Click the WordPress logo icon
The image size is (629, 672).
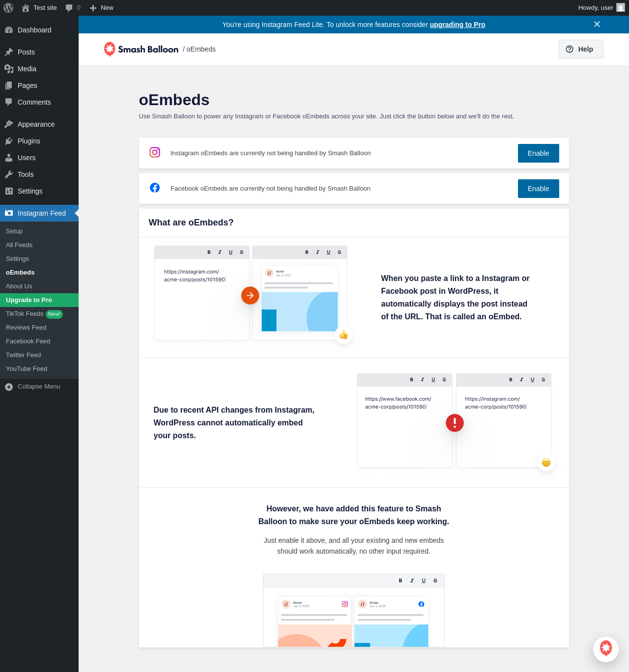point(8,8)
